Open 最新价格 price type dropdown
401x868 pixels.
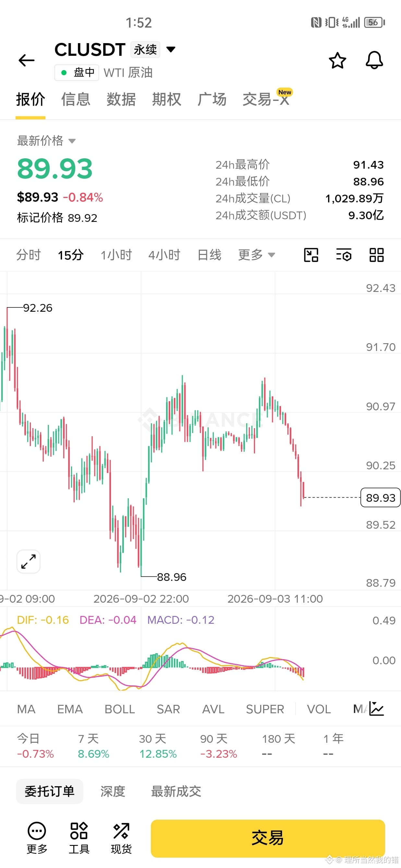(x=46, y=141)
